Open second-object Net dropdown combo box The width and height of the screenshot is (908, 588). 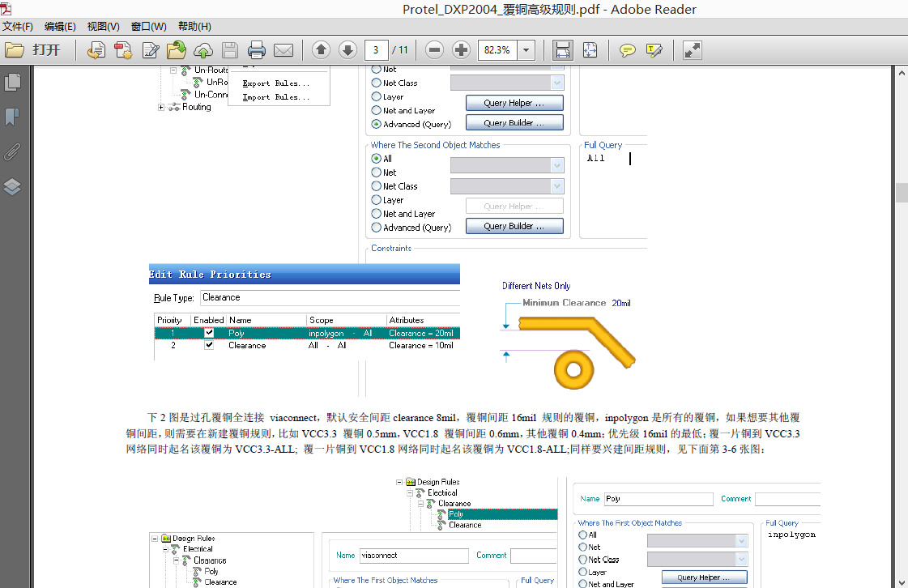[x=507, y=166]
